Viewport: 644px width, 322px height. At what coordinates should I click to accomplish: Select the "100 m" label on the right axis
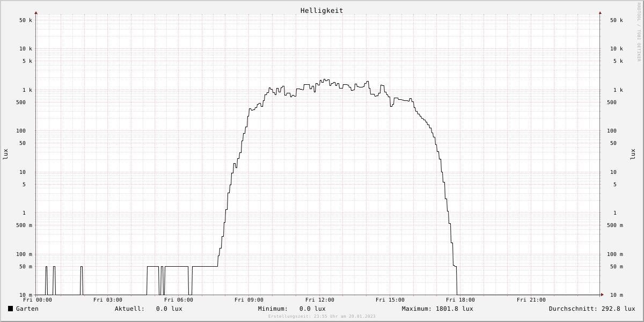pos(615,254)
